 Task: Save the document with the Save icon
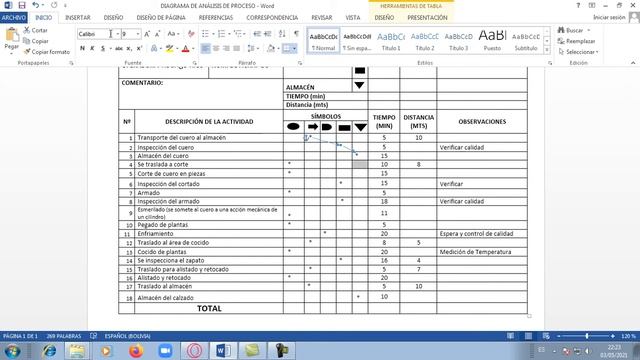(22, 5)
